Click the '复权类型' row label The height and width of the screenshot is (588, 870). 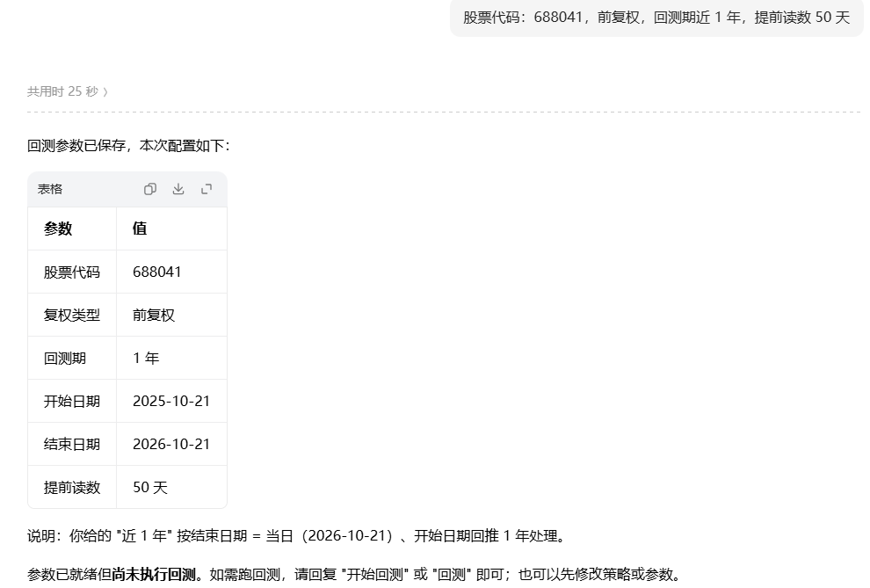[72, 315]
